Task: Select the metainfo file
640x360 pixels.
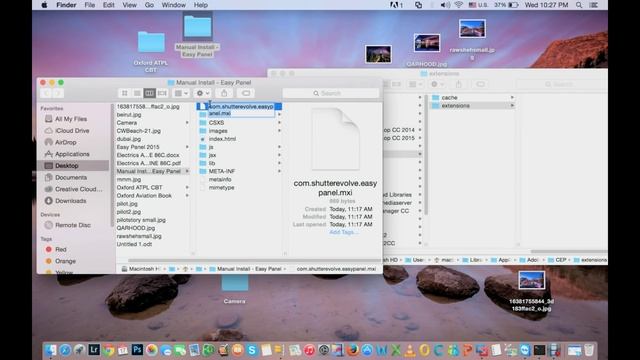Action: pos(220,180)
